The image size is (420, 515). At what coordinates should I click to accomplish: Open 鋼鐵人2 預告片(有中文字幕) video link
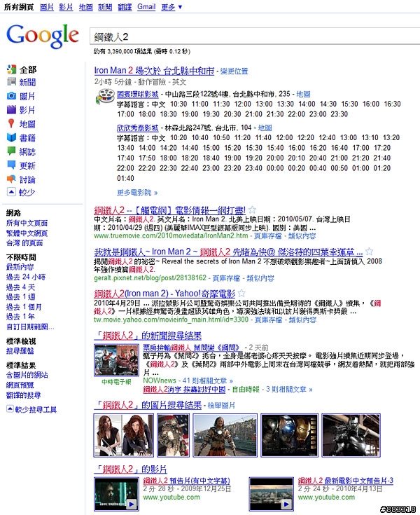point(186,481)
